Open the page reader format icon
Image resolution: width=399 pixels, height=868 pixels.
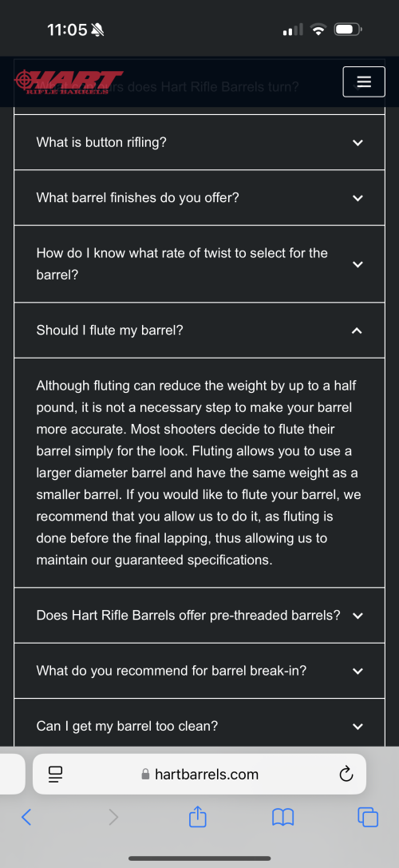(57, 774)
